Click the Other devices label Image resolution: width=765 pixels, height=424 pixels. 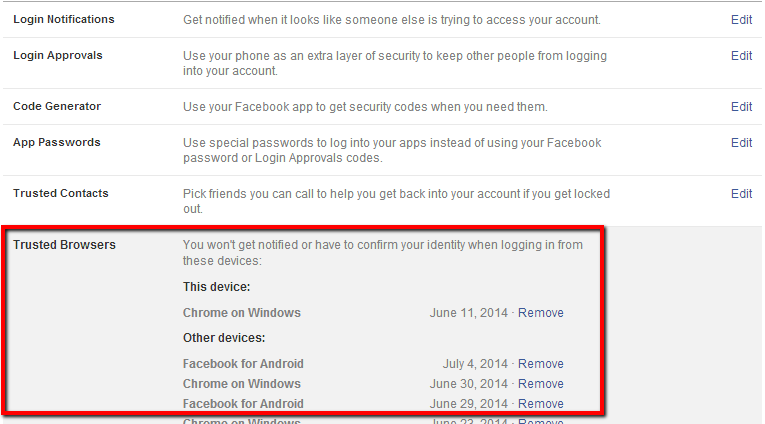(x=223, y=338)
